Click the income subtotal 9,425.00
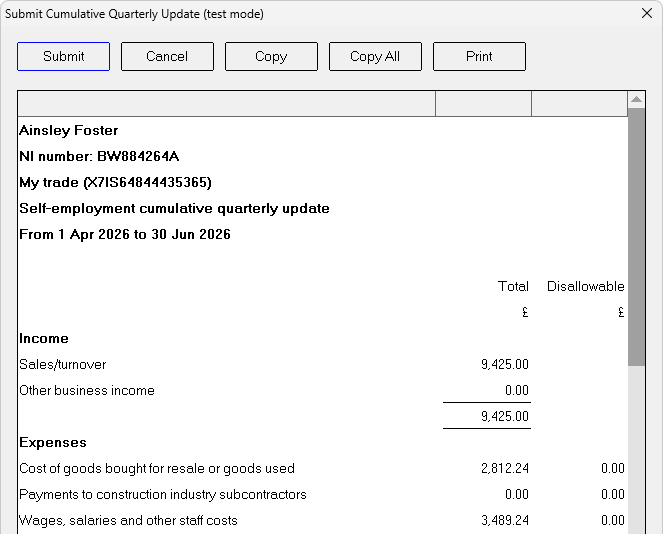This screenshot has width=663, height=534. coord(505,416)
